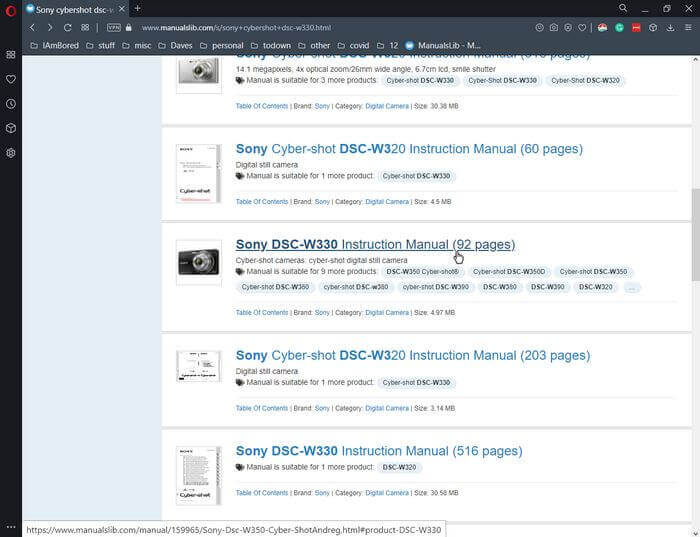Click the Cyber-shot DSC-W350D product tag

pyautogui.click(x=509, y=271)
